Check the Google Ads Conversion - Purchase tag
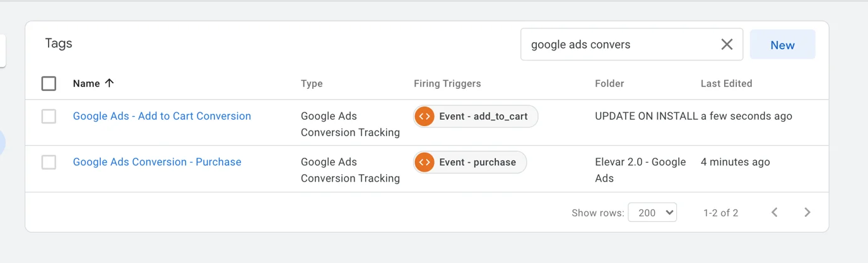This screenshot has height=263, width=868. (49, 163)
